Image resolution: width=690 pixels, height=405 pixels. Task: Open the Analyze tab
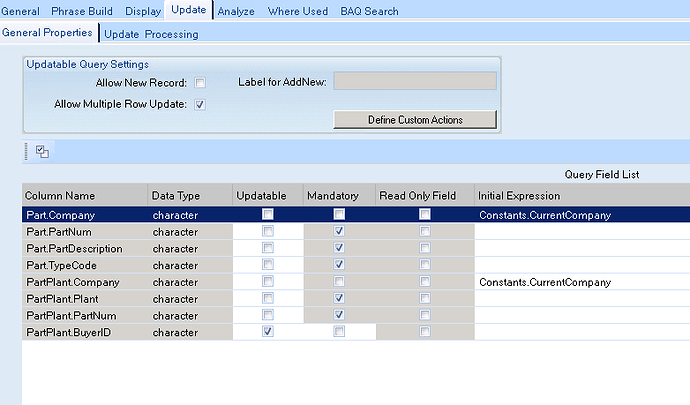click(x=236, y=11)
